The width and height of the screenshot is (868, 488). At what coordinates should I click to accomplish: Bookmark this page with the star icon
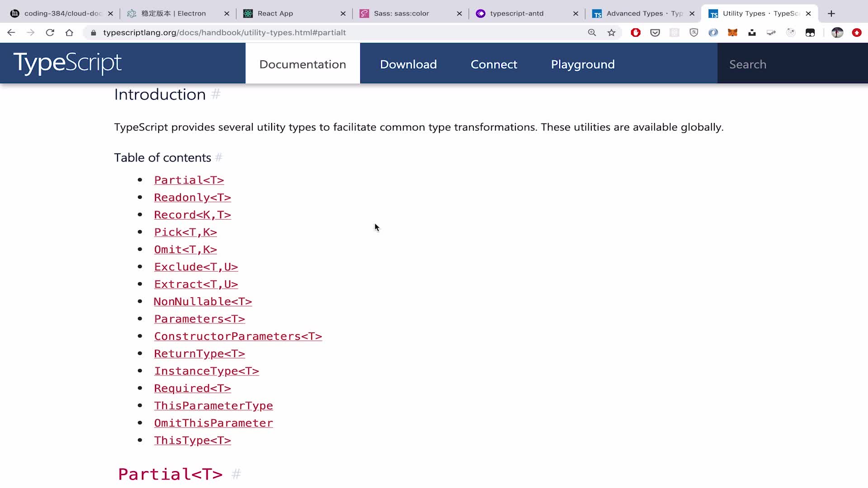[611, 33]
